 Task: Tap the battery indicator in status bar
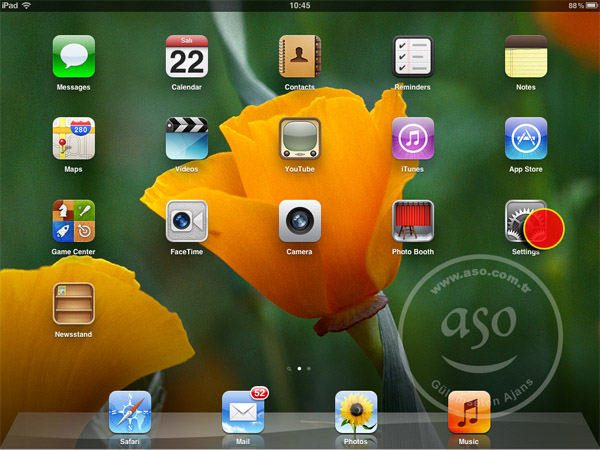click(x=592, y=6)
